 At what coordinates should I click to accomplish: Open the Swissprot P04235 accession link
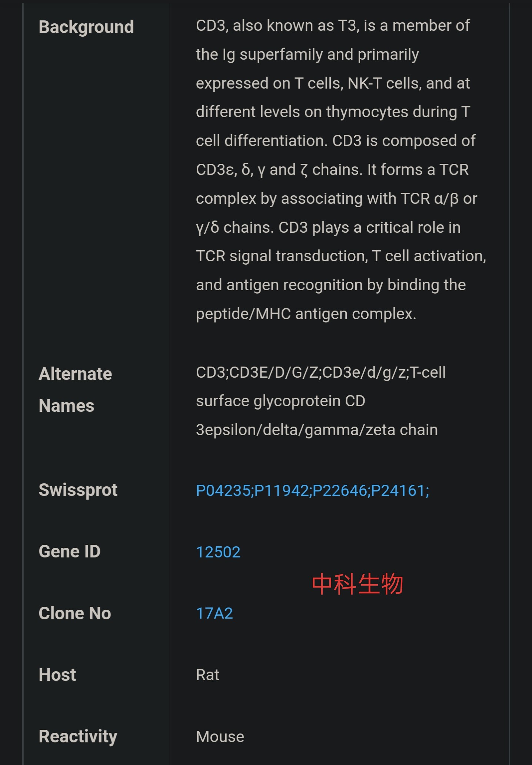223,491
